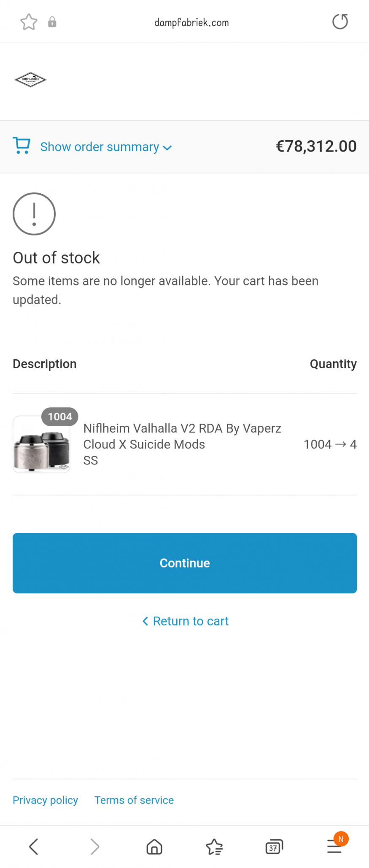The width and height of the screenshot is (369, 868).
Task: Tap the bookmark star in address bar
Action: pyautogui.click(x=29, y=22)
